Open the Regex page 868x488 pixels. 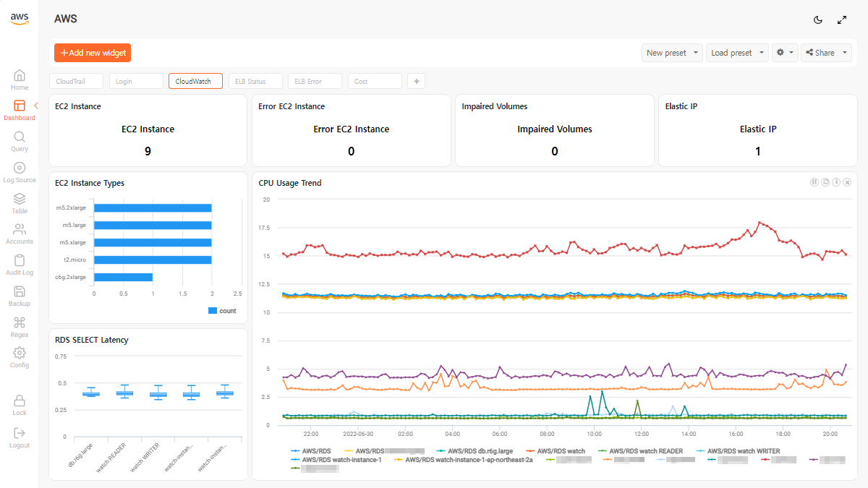20,327
